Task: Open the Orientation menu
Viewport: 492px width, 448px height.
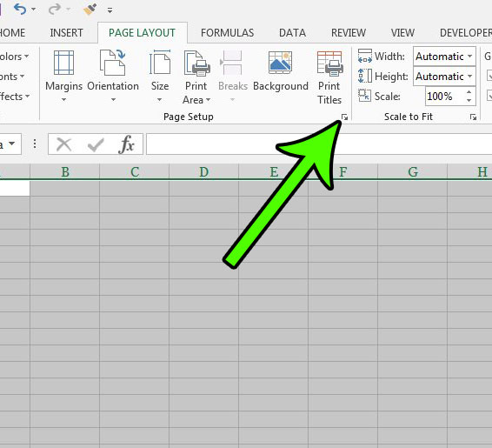Action: [113, 76]
